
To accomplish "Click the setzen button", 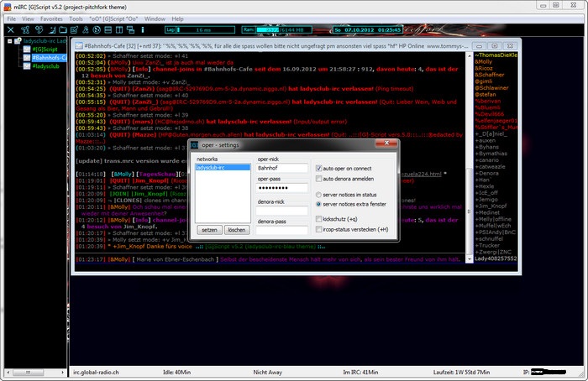I will tap(209, 230).
